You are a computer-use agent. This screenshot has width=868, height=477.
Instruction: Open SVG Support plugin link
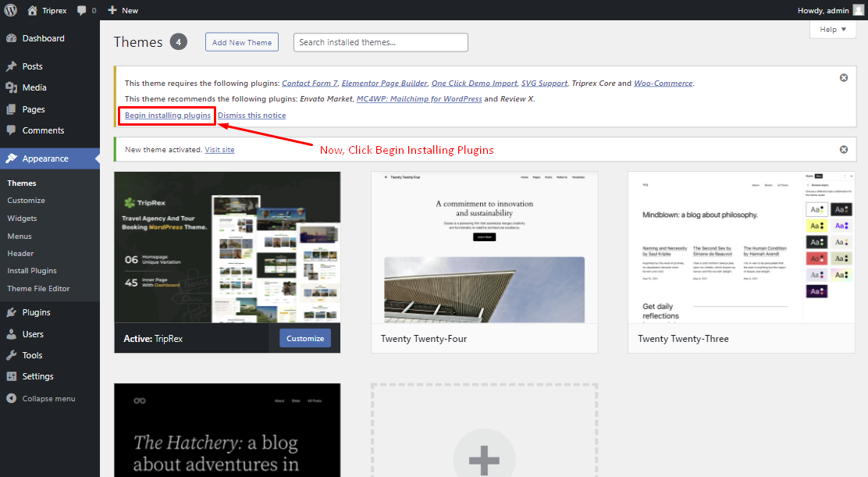(x=544, y=83)
